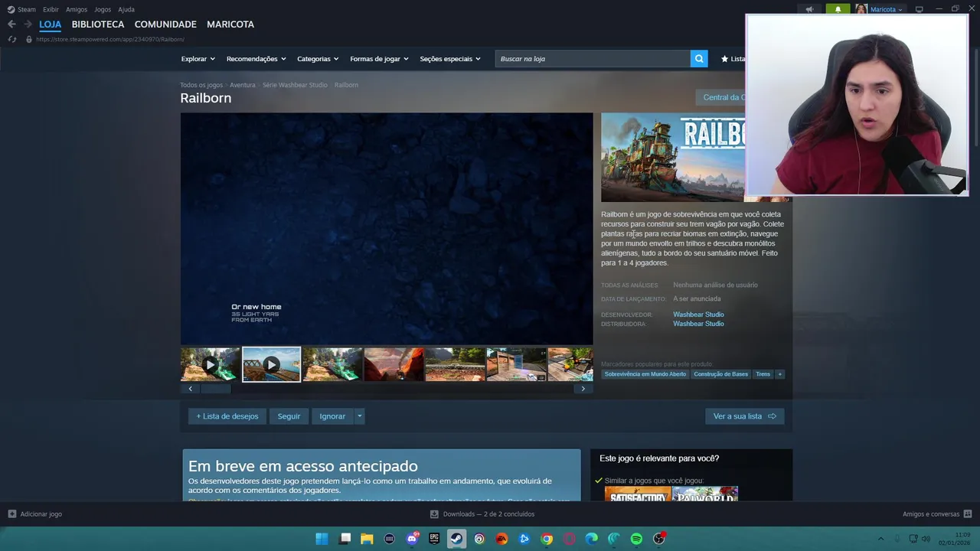
Task: Play the first trailer thumbnail
Action: pyautogui.click(x=211, y=364)
